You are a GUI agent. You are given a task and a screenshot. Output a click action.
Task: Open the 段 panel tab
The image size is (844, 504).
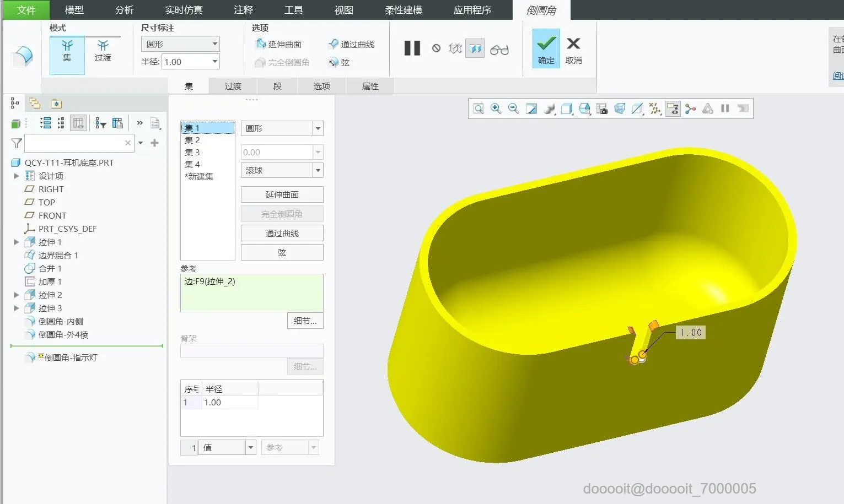[x=277, y=86]
